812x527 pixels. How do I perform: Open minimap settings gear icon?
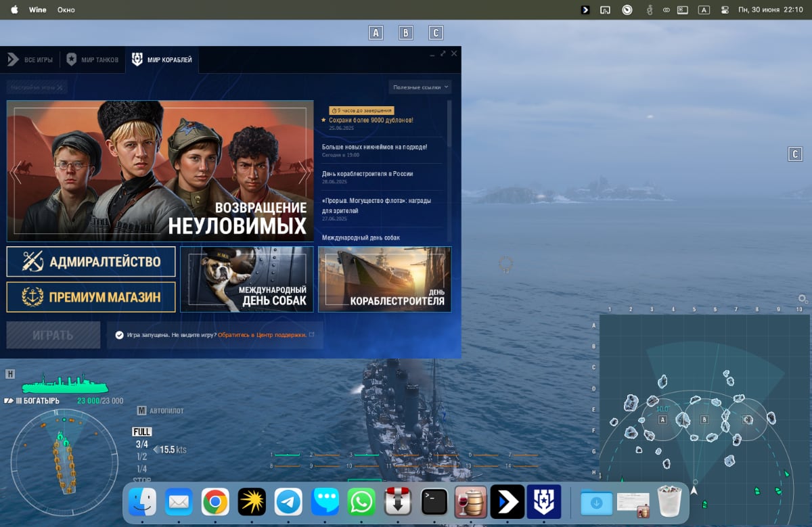[803, 298]
